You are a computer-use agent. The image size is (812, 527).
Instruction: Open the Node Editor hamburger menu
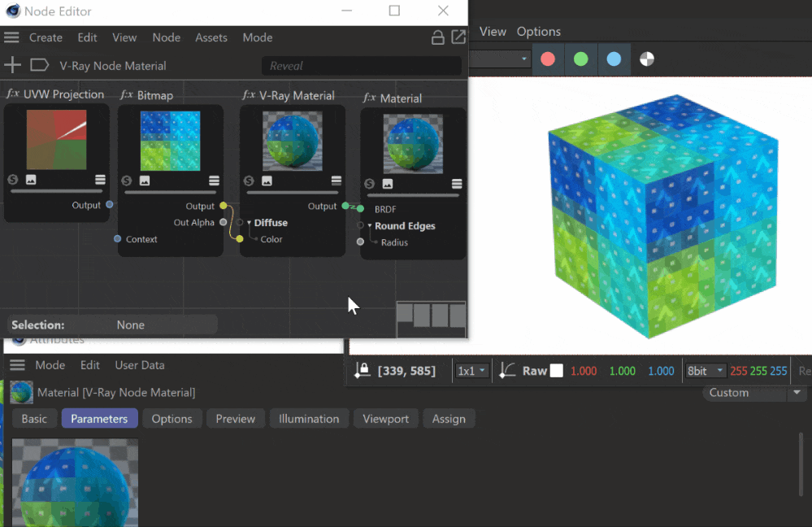pos(11,37)
